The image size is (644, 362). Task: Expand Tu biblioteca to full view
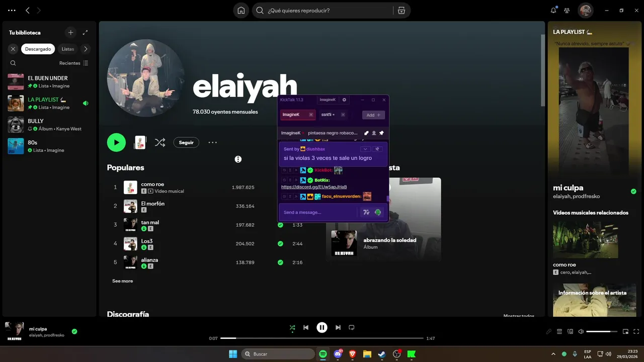click(85, 32)
